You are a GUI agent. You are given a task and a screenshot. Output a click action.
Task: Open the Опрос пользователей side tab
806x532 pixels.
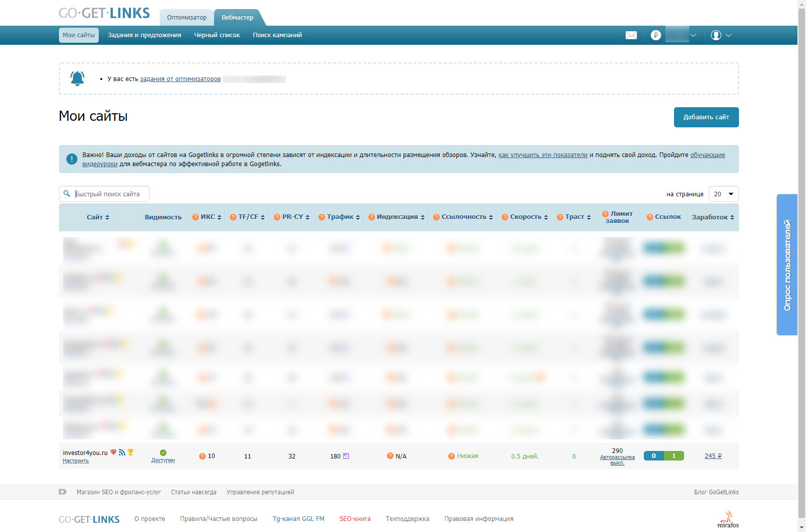787,265
